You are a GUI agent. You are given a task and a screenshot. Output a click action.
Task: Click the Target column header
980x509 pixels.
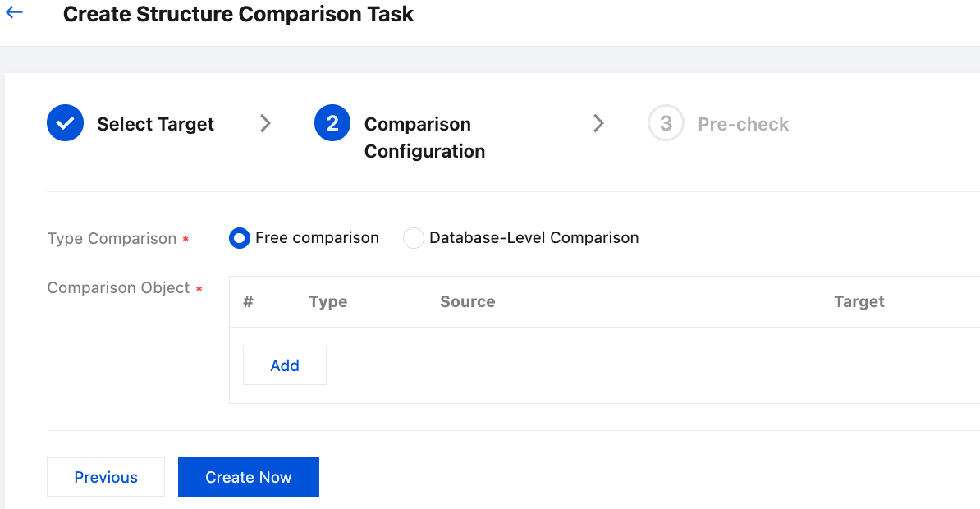[859, 301]
